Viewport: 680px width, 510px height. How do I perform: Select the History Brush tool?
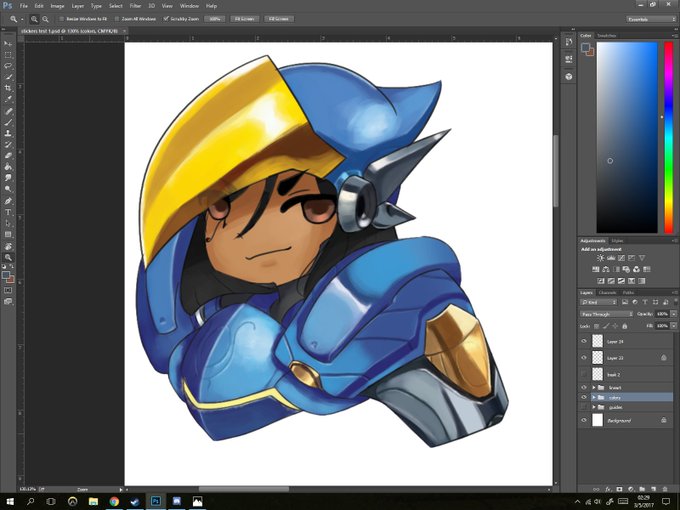click(8, 145)
